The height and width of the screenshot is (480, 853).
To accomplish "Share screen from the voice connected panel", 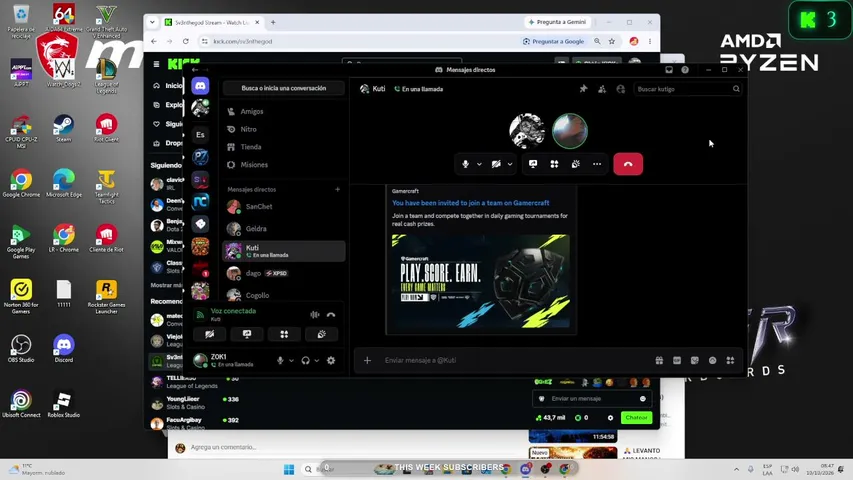I will pyautogui.click(x=247, y=334).
